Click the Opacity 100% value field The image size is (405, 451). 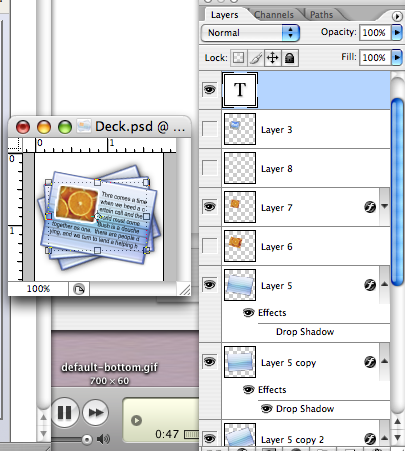[374, 33]
